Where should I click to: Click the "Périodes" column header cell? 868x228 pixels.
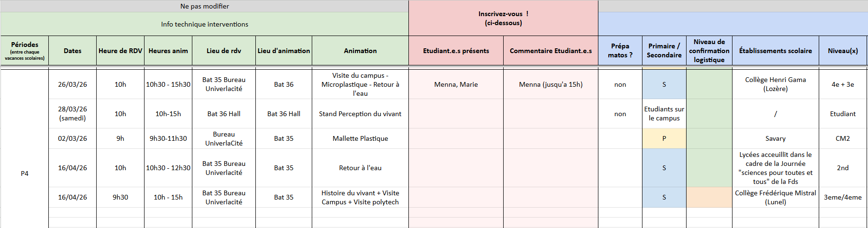pos(25,51)
